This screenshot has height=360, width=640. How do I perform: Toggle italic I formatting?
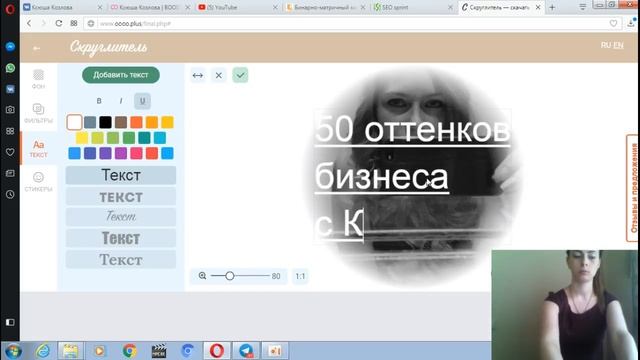(x=121, y=101)
